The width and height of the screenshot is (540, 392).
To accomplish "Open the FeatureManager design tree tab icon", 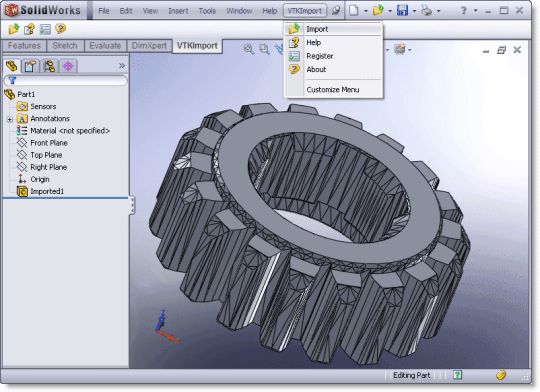I will [11, 66].
